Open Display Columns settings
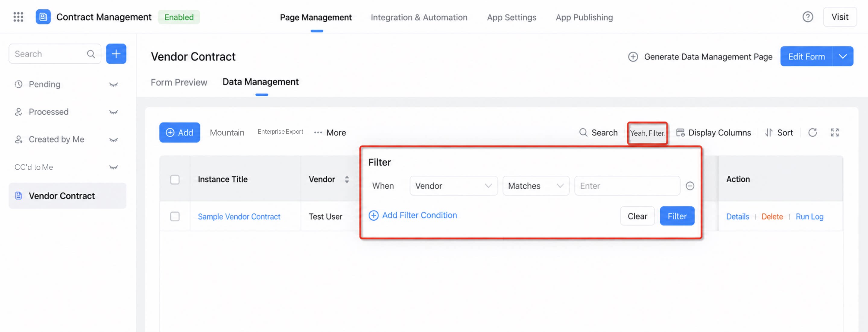868x332 pixels. click(713, 132)
